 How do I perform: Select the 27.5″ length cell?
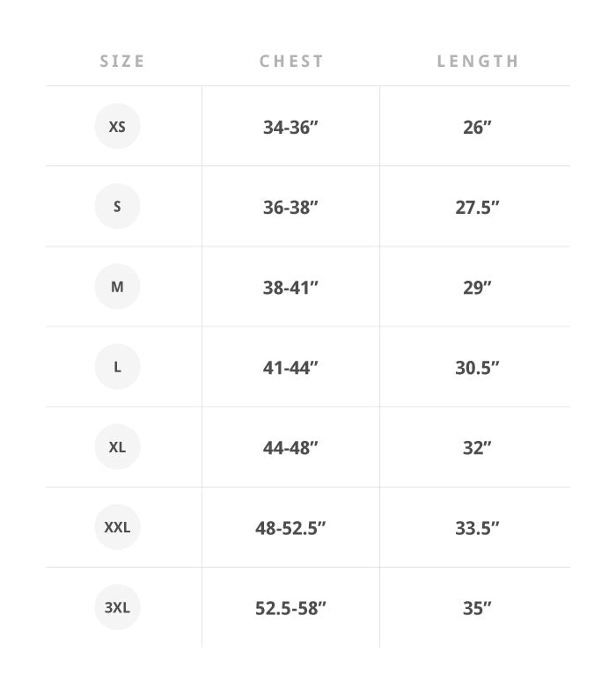(477, 208)
